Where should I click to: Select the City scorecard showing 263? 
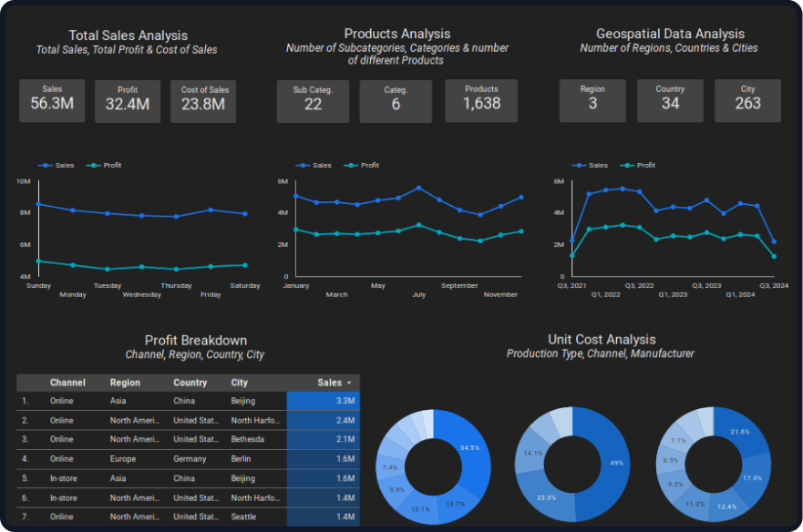747,101
